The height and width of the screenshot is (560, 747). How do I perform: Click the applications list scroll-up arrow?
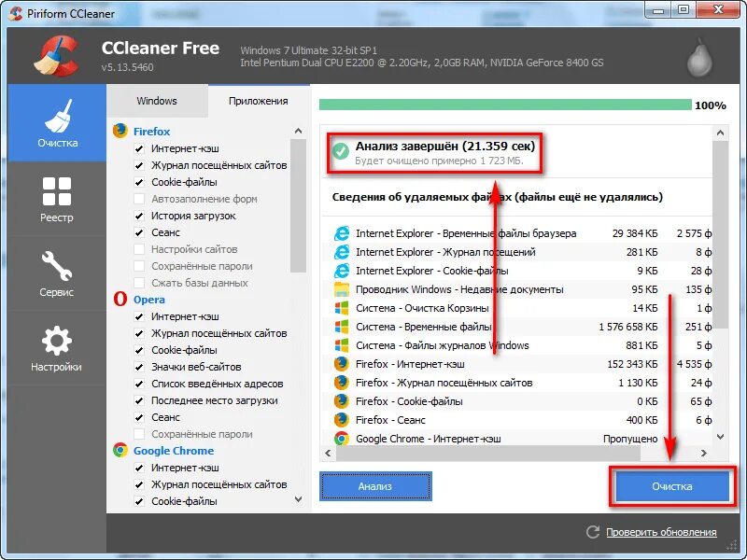point(298,131)
